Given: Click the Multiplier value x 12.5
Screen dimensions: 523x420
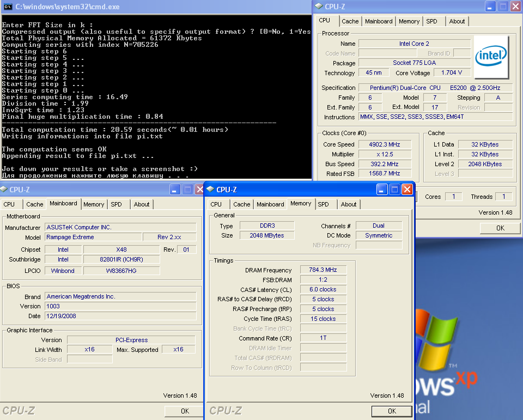Looking at the screenshot, I should (385, 155).
